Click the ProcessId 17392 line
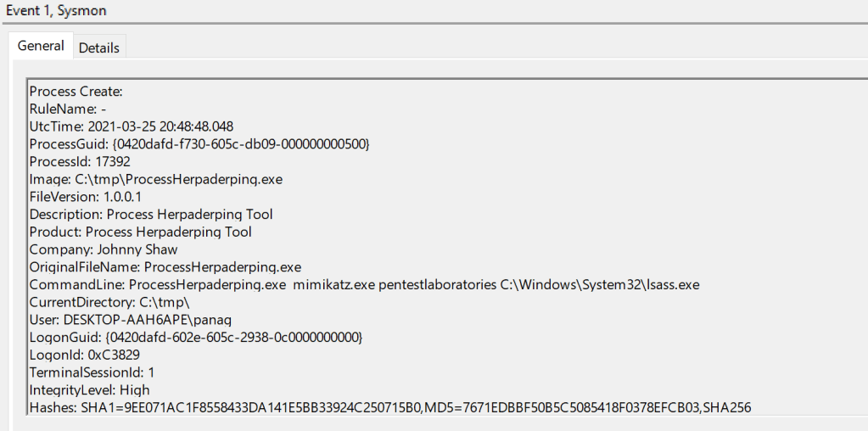 (80, 161)
